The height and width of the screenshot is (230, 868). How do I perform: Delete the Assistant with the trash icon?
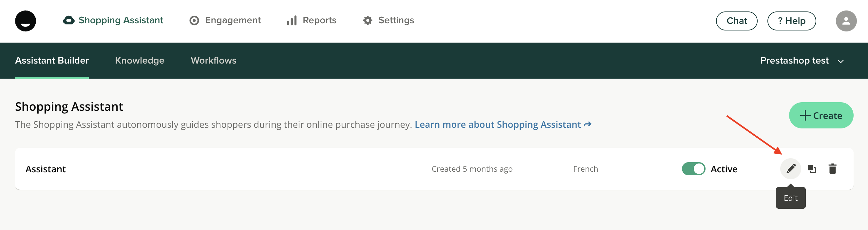832,169
